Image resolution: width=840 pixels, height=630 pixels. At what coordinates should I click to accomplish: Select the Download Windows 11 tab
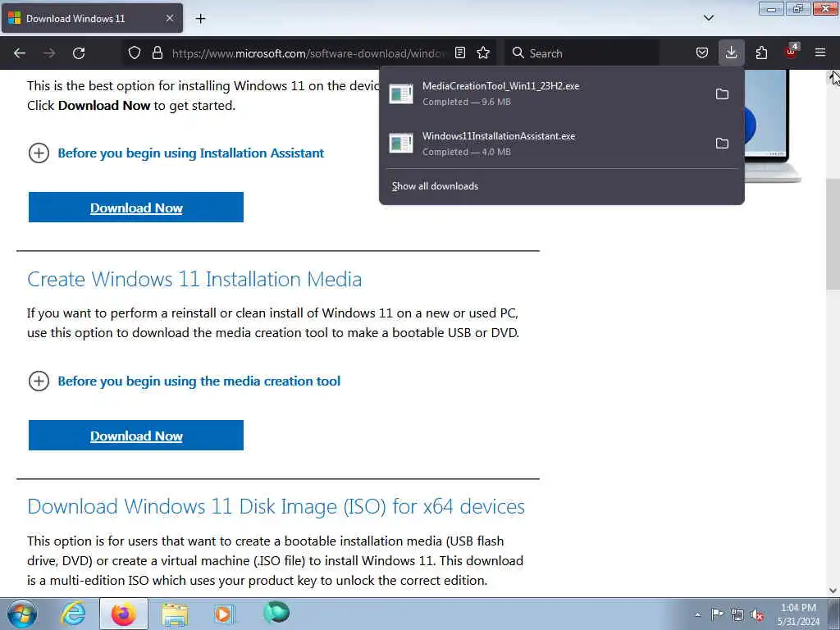click(92, 18)
